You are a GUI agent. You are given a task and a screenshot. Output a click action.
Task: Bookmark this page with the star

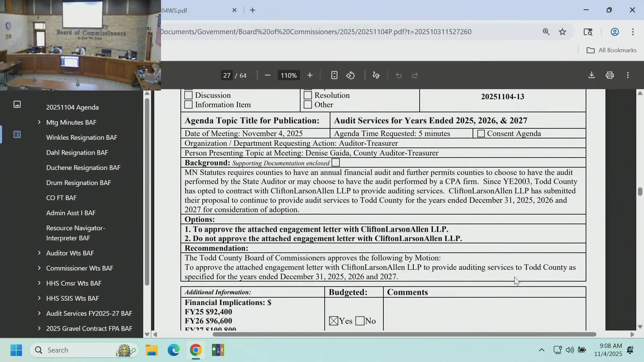pos(562,32)
